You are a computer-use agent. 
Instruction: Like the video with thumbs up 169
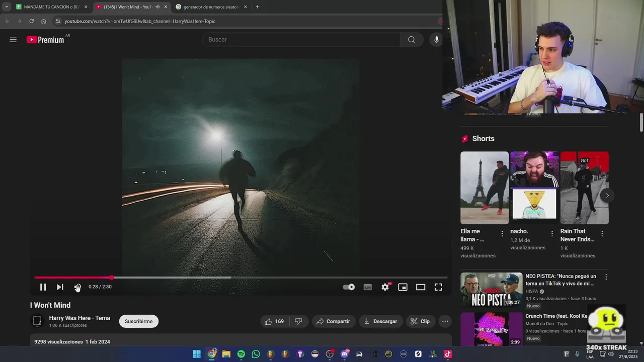274,321
